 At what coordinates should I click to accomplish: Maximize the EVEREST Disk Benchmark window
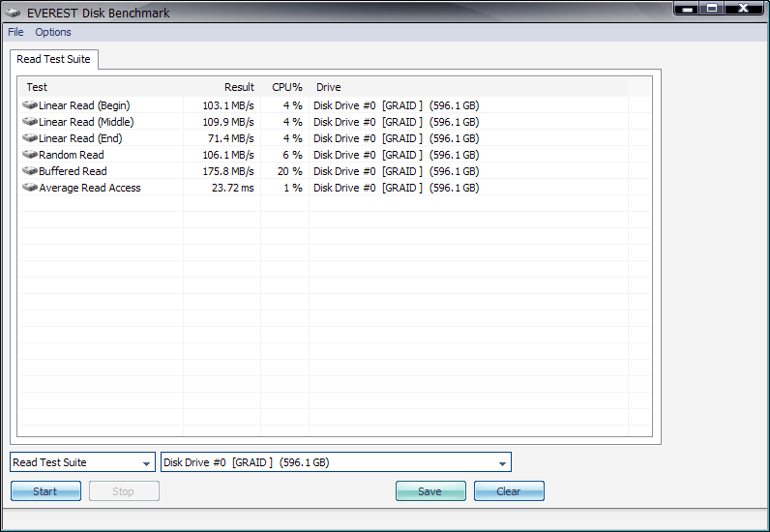[x=712, y=9]
